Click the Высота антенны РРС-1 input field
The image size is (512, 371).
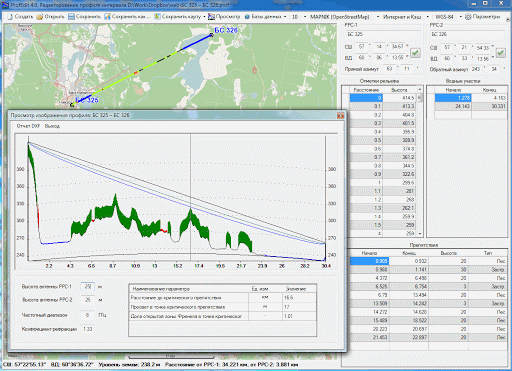click(88, 287)
